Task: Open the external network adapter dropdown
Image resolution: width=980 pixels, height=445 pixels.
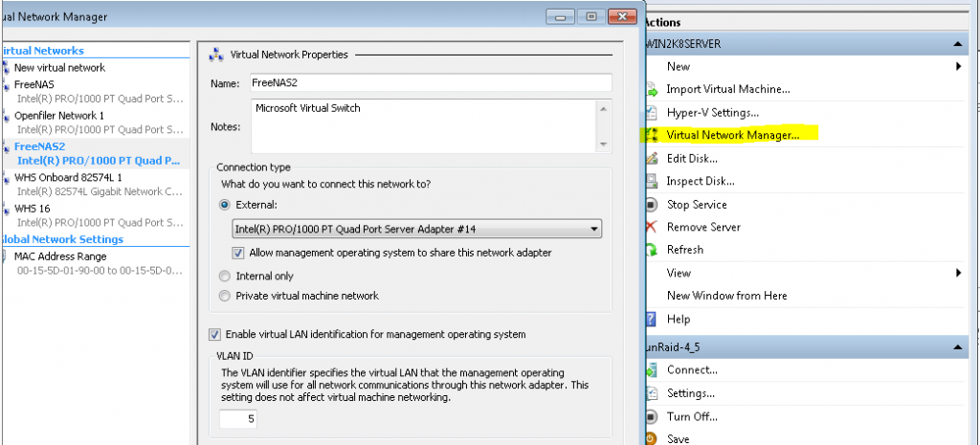Action: (594, 230)
